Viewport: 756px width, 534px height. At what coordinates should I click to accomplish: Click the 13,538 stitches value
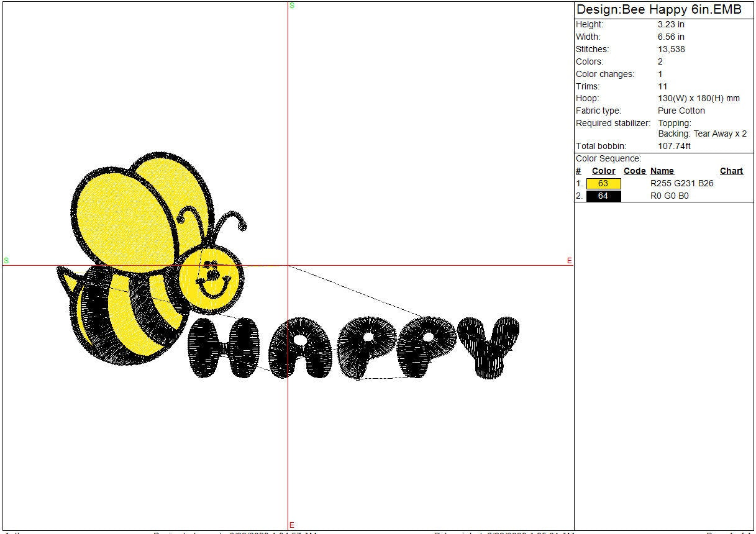pyautogui.click(x=671, y=50)
